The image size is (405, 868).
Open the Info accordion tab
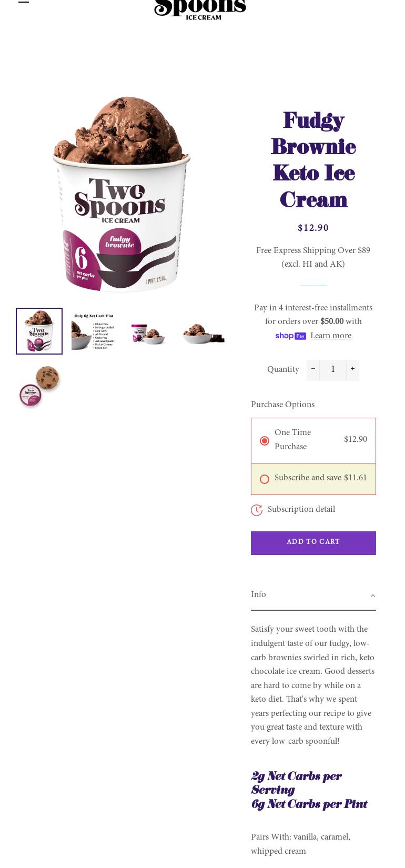click(313, 596)
